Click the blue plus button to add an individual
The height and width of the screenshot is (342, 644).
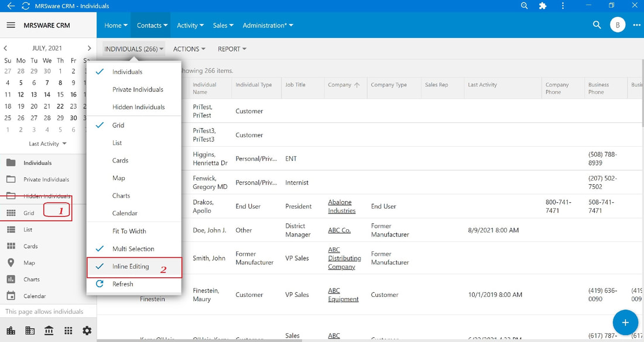click(625, 323)
